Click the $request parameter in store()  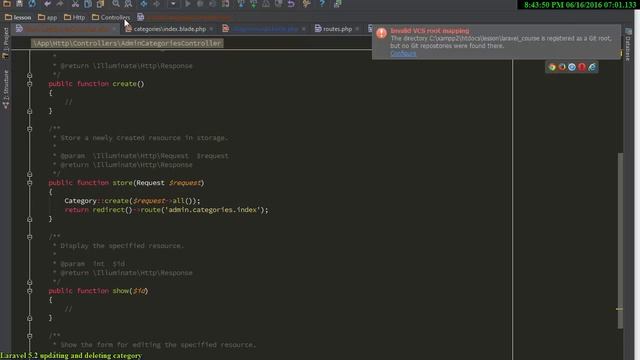click(x=184, y=183)
